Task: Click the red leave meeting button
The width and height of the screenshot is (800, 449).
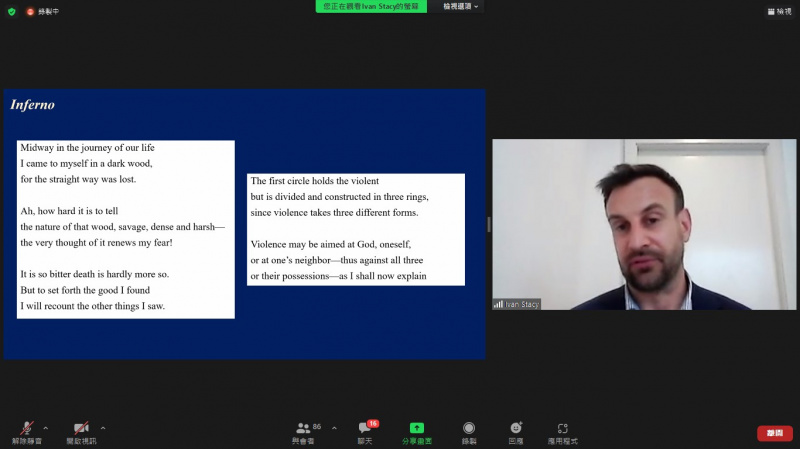Action: [774, 433]
